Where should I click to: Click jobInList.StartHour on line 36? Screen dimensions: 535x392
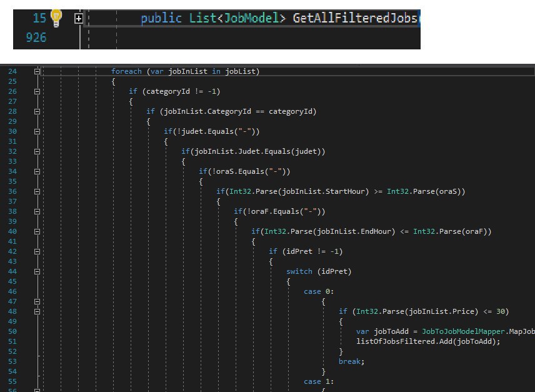pos(323,191)
